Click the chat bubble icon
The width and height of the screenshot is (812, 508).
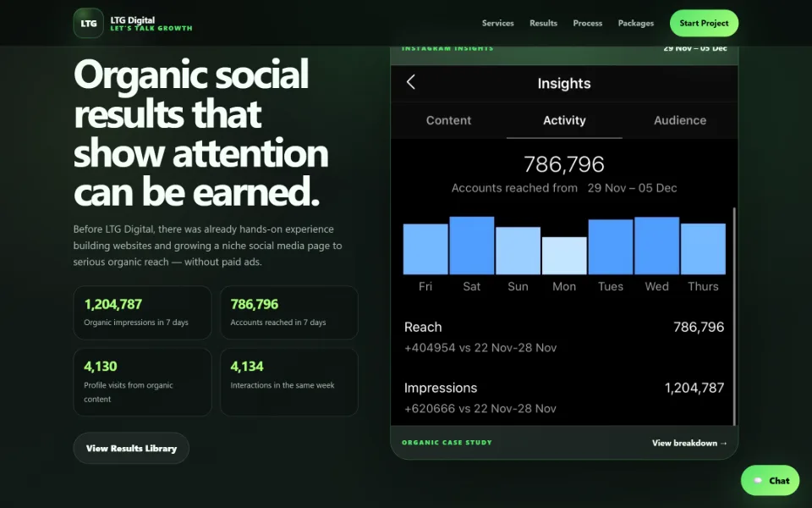(x=758, y=481)
